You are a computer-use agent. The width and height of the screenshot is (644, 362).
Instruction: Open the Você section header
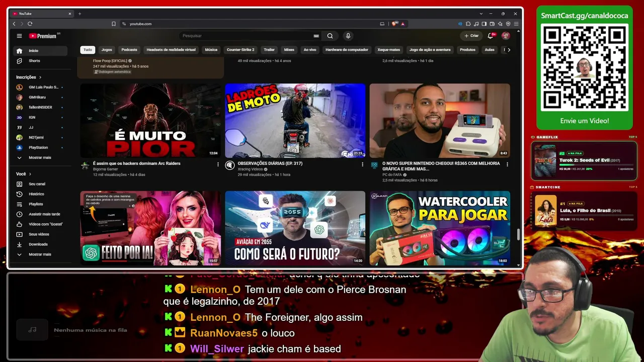(x=23, y=174)
